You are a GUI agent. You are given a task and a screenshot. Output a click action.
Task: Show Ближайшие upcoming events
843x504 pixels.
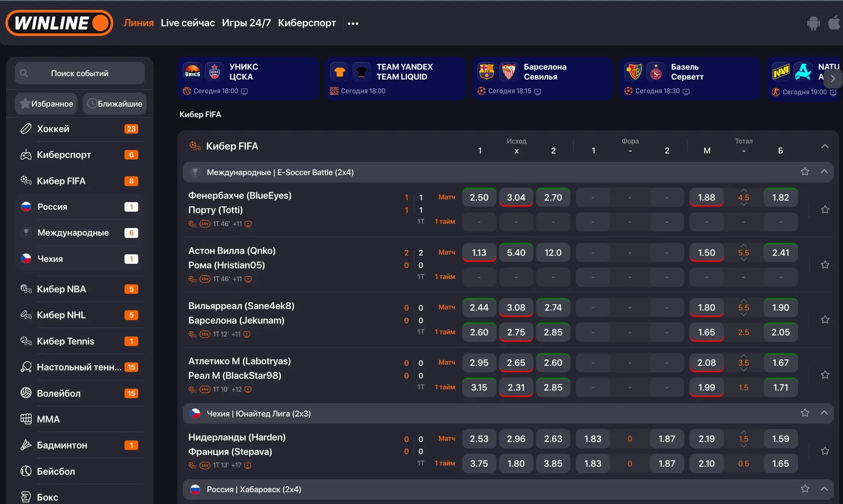coord(115,104)
